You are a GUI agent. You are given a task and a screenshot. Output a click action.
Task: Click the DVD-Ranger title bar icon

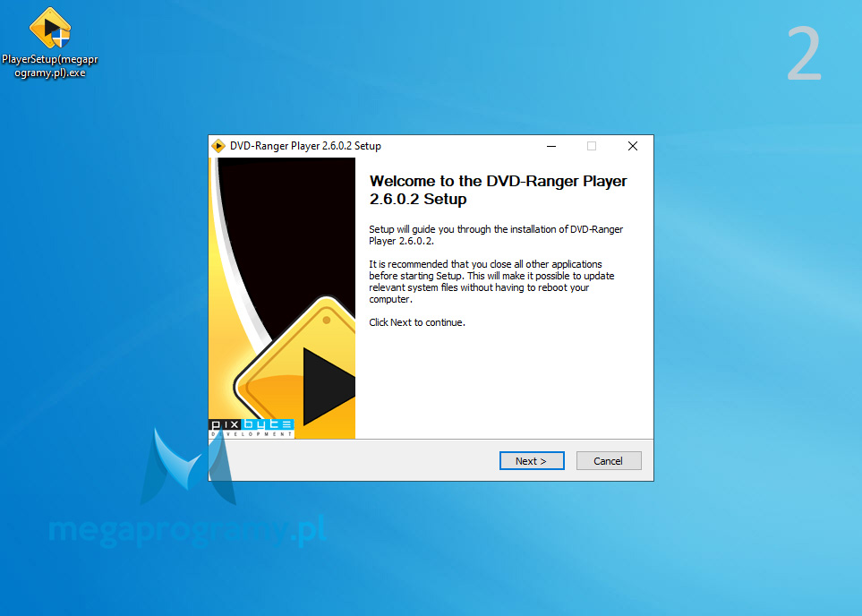pyautogui.click(x=218, y=146)
